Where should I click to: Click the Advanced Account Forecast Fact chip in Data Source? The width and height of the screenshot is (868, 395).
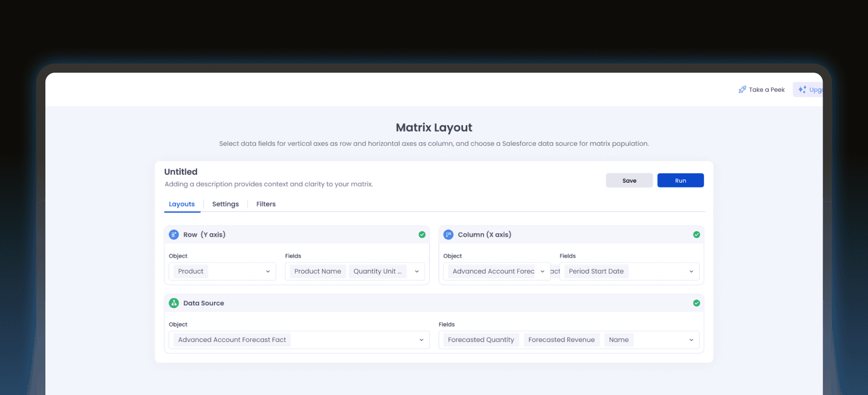point(232,340)
